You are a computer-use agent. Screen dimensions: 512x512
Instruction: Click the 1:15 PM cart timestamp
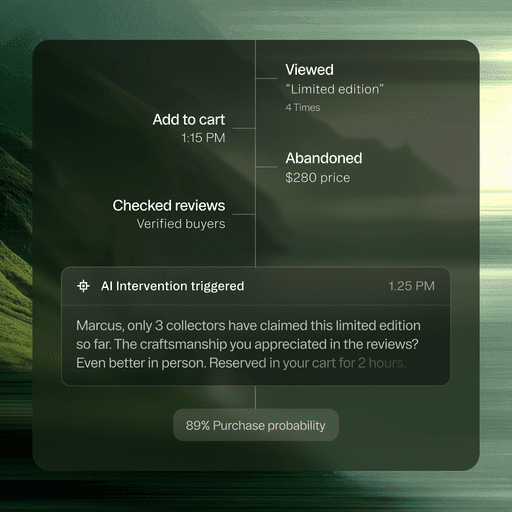click(x=203, y=138)
